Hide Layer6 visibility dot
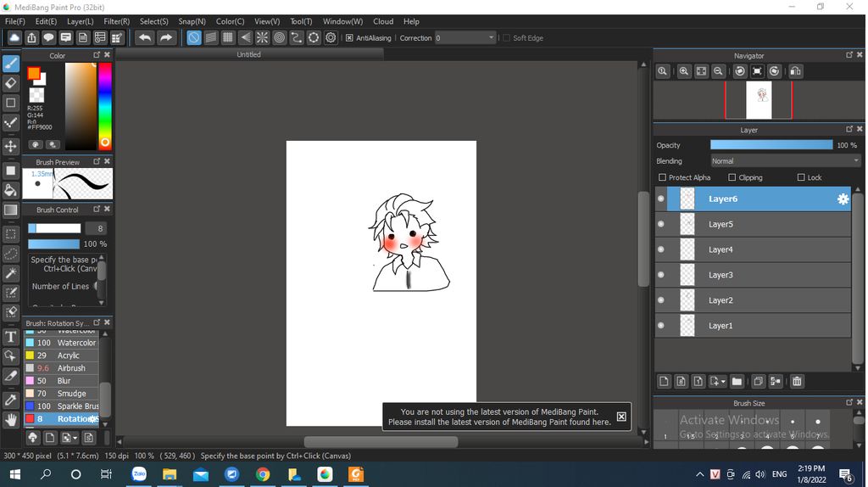This screenshot has width=868, height=487. click(661, 199)
